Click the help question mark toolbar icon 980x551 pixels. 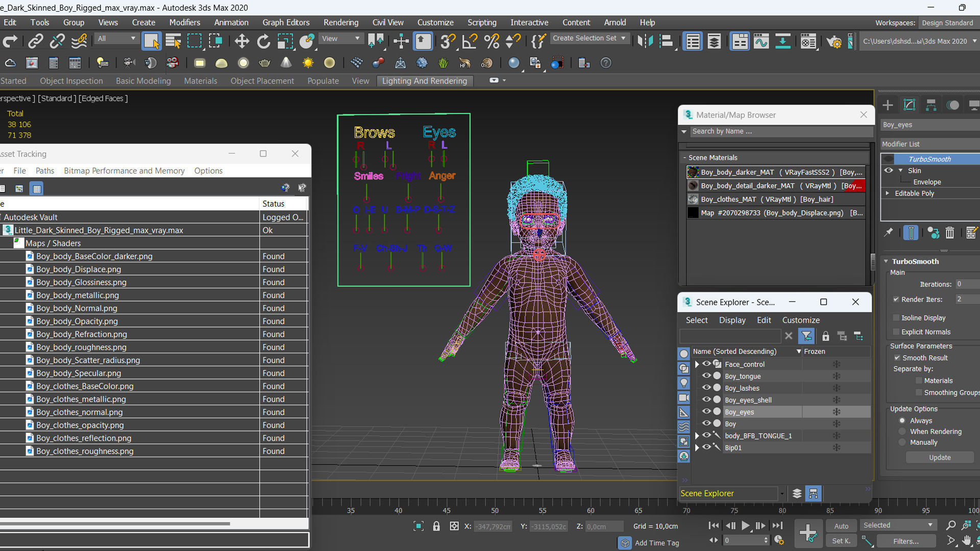pyautogui.click(x=606, y=63)
